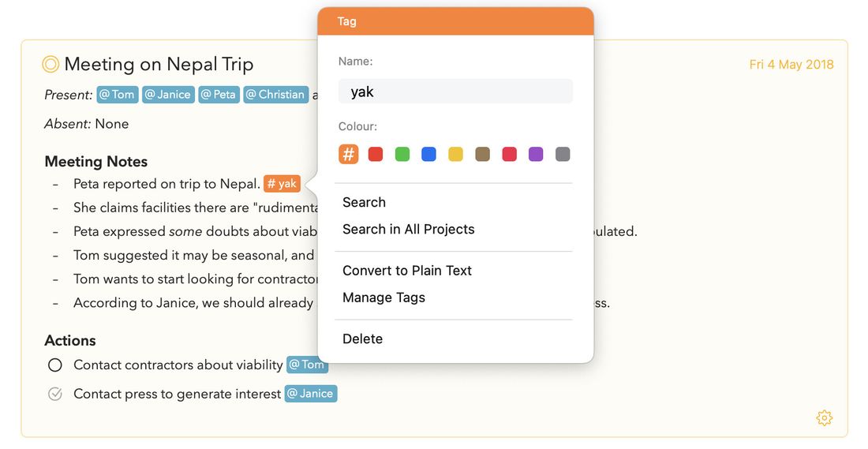Pick the blue colour swatch

(x=428, y=154)
